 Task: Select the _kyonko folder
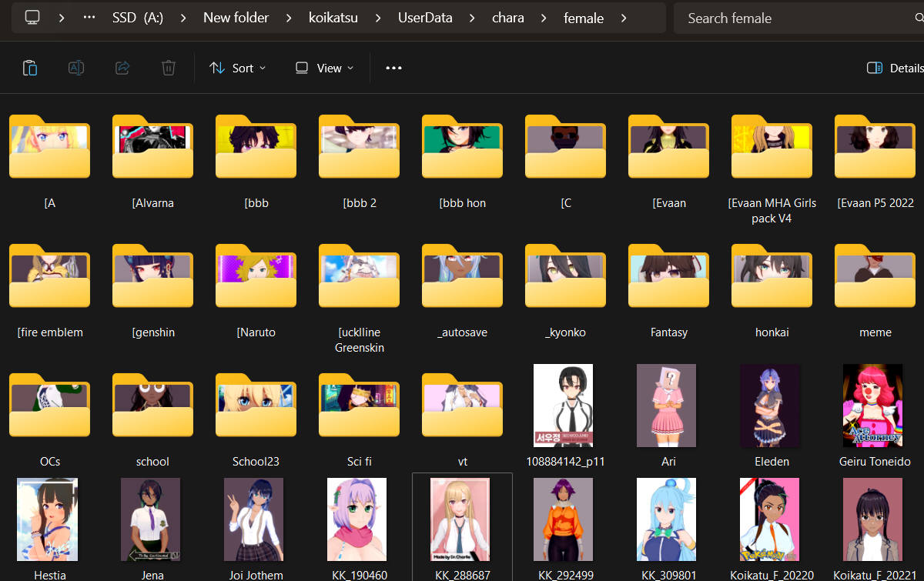click(x=566, y=292)
